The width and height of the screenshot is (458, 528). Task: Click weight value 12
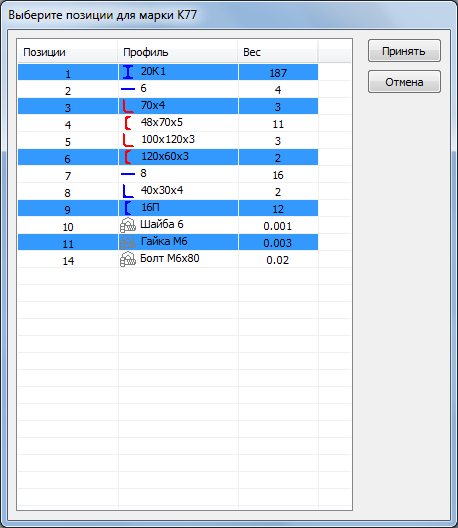coord(278,209)
